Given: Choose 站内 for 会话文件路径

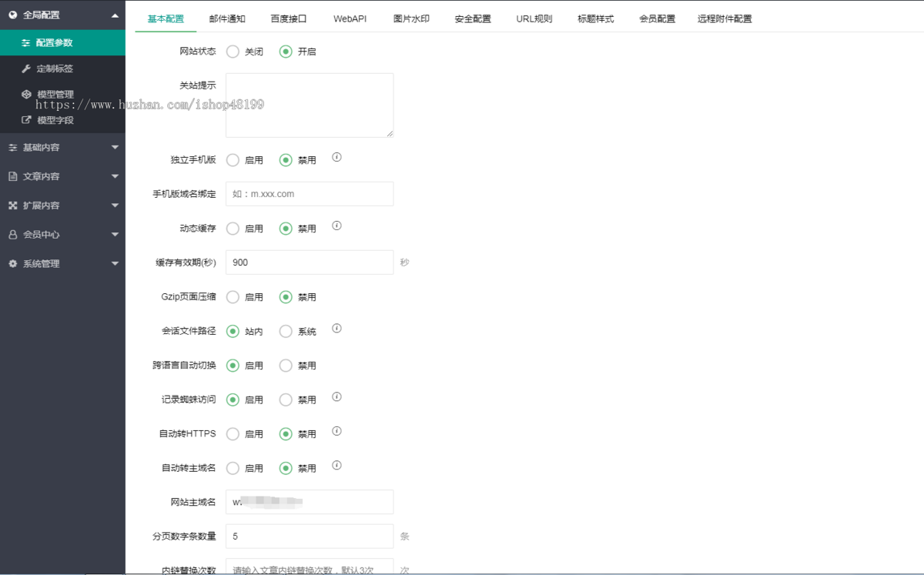Looking at the screenshot, I should point(233,331).
